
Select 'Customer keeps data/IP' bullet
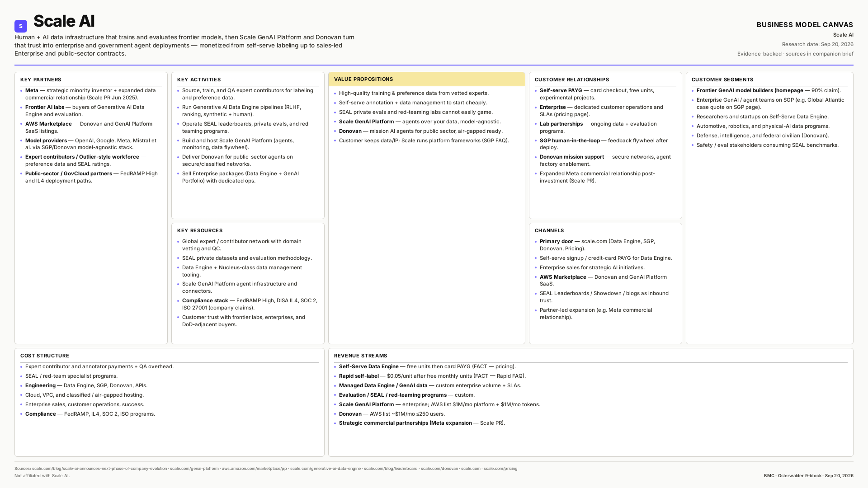click(x=424, y=141)
